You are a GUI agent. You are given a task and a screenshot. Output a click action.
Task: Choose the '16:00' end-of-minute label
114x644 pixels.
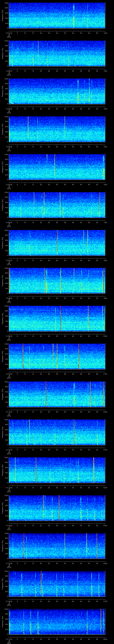pos(105,563)
